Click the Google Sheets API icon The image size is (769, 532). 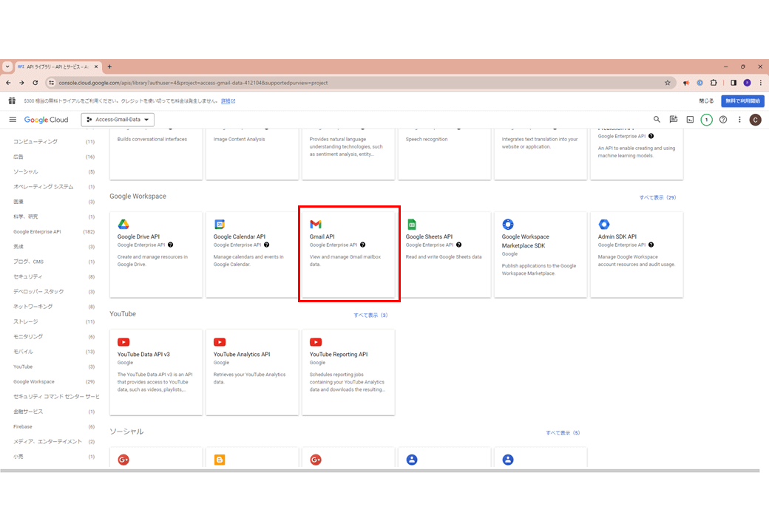[x=411, y=225]
